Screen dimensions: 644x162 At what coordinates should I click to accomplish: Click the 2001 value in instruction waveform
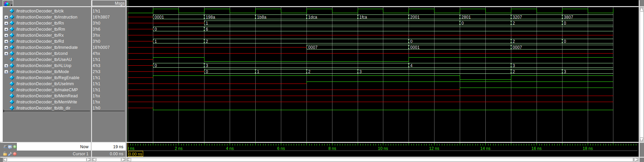415,17
